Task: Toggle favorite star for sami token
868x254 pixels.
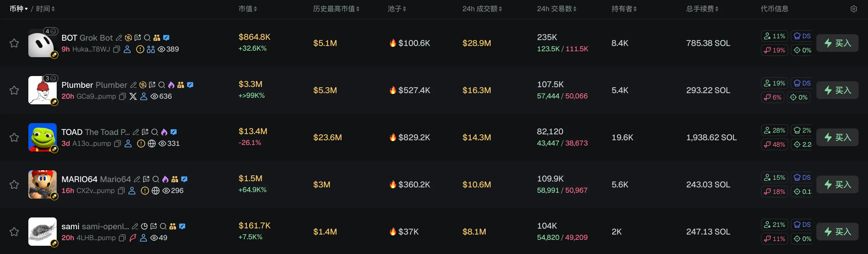Action: tap(14, 232)
